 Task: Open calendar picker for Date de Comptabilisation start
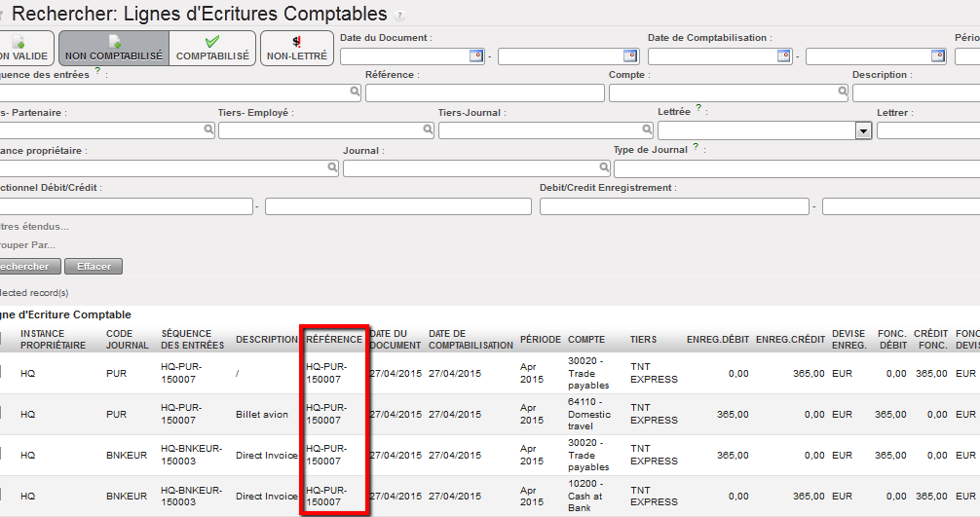(784, 55)
